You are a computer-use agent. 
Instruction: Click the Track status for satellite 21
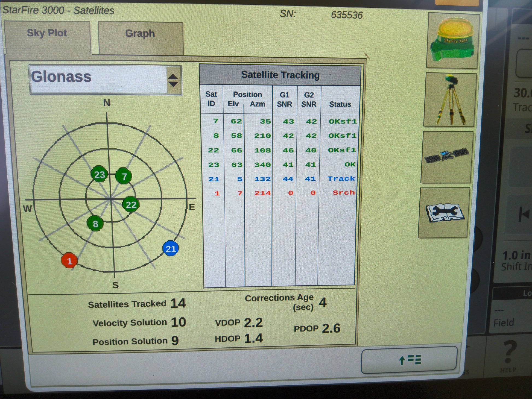click(341, 178)
